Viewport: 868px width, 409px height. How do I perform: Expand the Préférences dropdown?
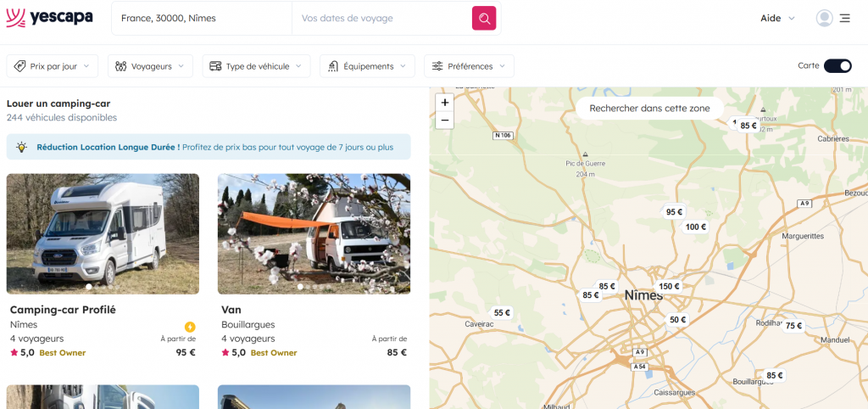(469, 66)
